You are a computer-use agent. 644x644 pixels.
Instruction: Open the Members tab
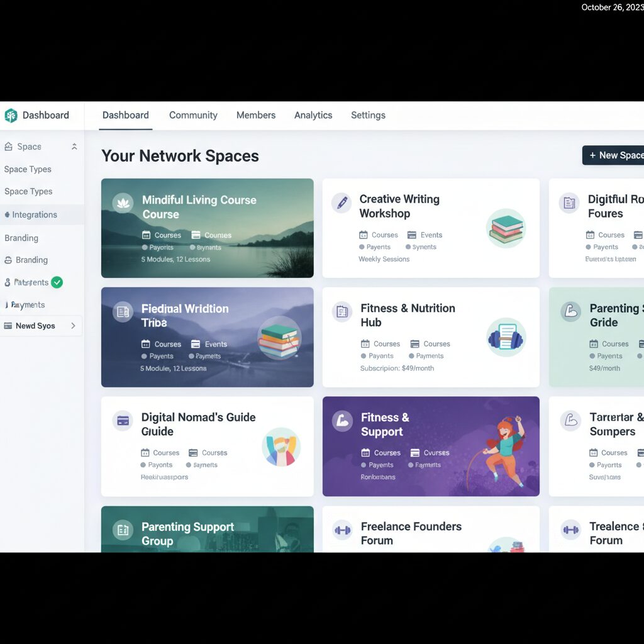click(x=255, y=115)
